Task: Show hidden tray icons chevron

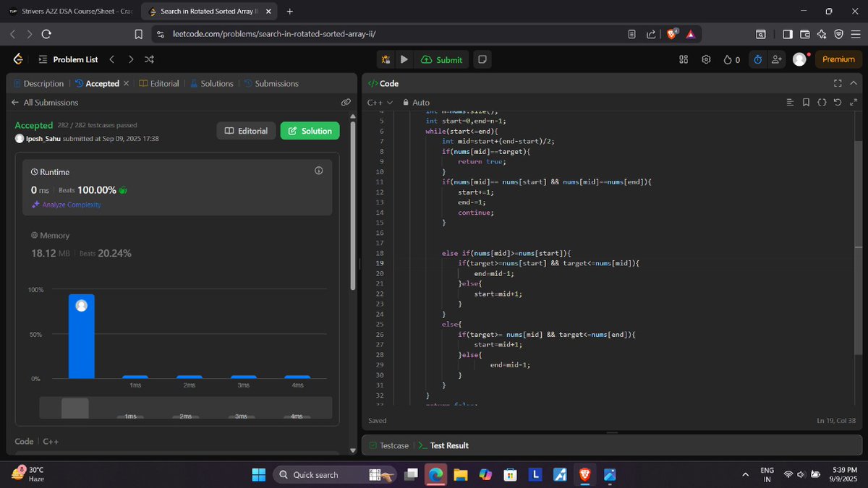Action: coord(745,475)
